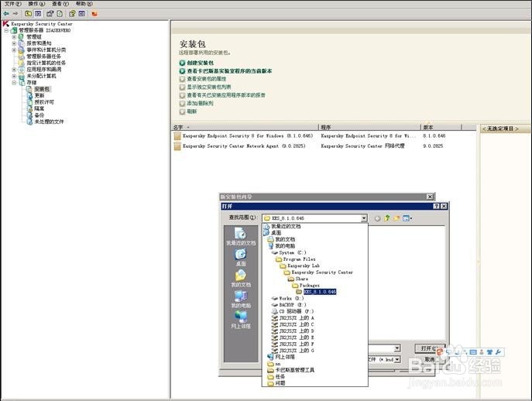
Task: Select 授权许可 under 存储
Action: tap(44, 102)
